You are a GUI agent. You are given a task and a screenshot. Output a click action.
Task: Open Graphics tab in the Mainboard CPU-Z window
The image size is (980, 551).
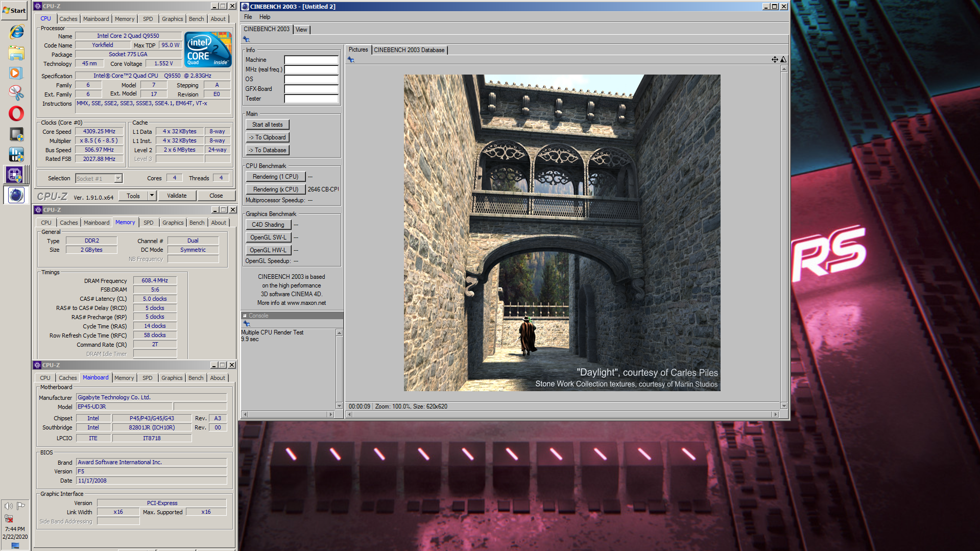pos(172,378)
